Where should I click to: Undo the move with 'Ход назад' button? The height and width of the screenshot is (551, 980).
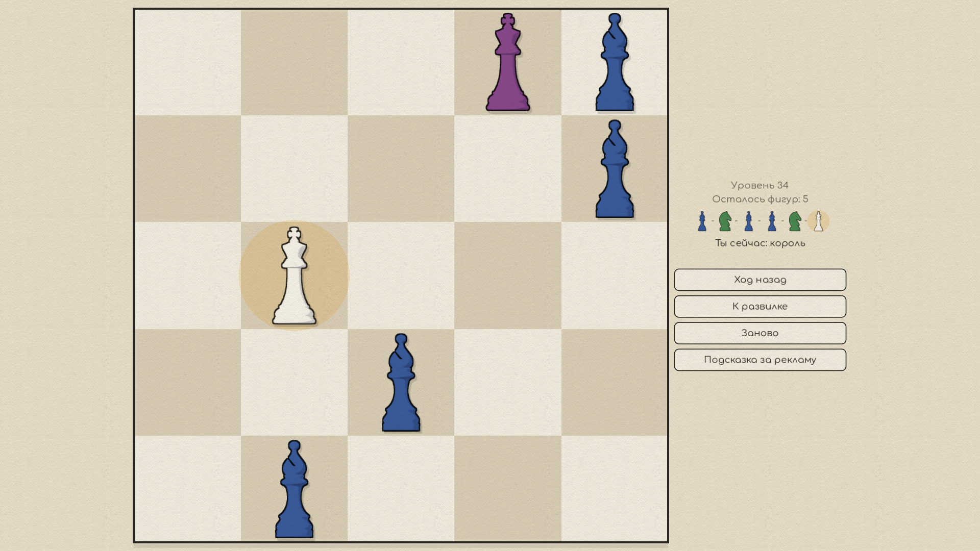760,280
